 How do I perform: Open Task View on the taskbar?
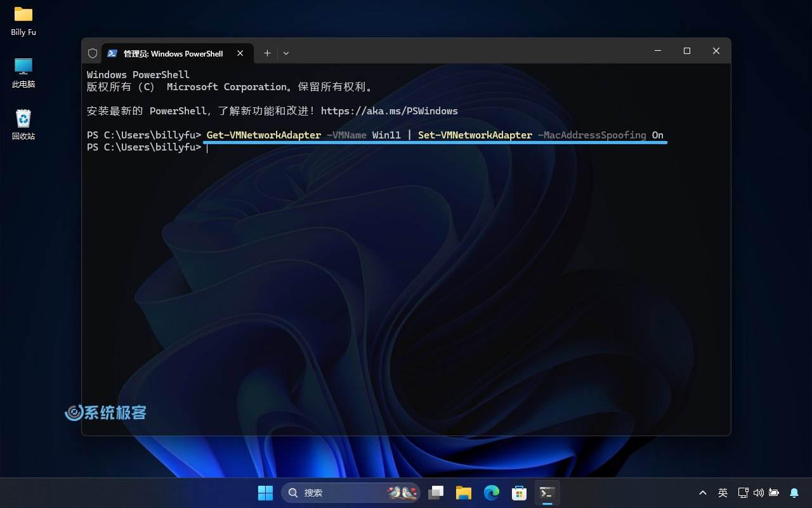tap(436, 493)
